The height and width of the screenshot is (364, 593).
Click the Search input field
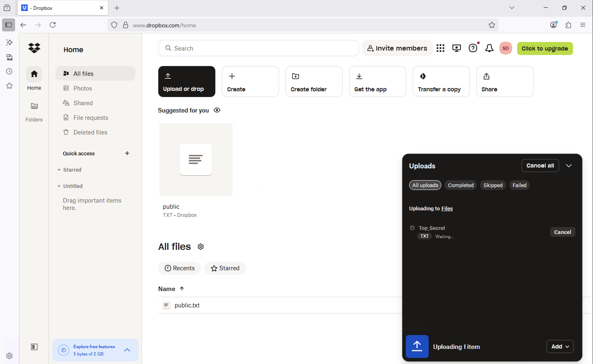click(x=258, y=48)
